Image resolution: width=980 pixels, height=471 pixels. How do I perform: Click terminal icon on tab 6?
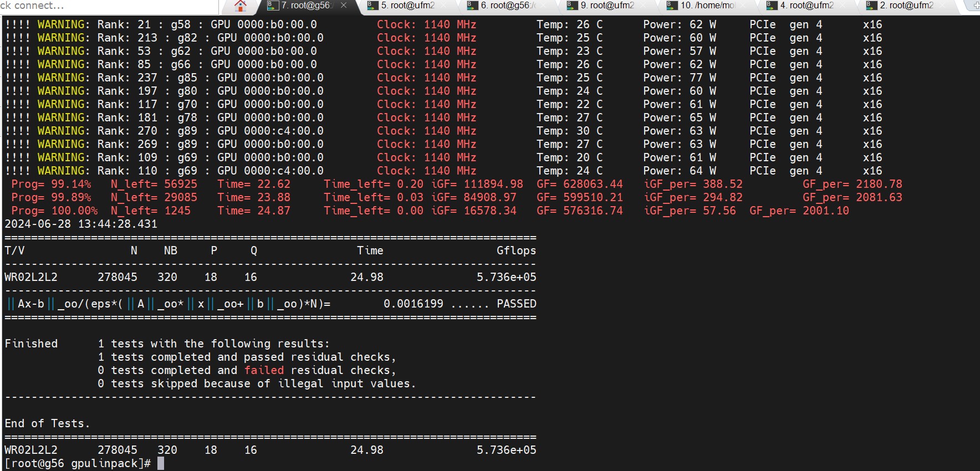tap(472, 6)
